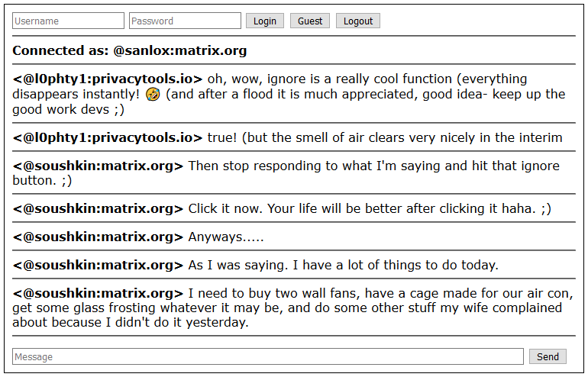Click @l0phty1 sender name on 'true!' message

[108, 137]
